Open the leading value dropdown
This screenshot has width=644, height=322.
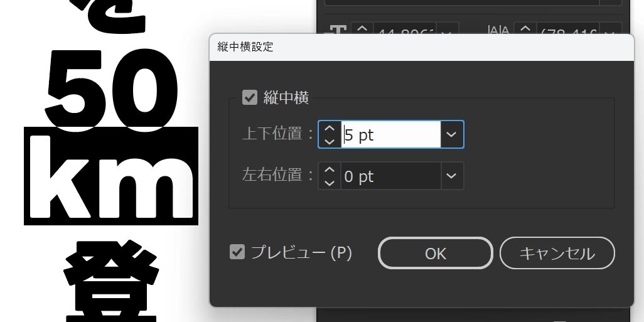tap(609, 32)
